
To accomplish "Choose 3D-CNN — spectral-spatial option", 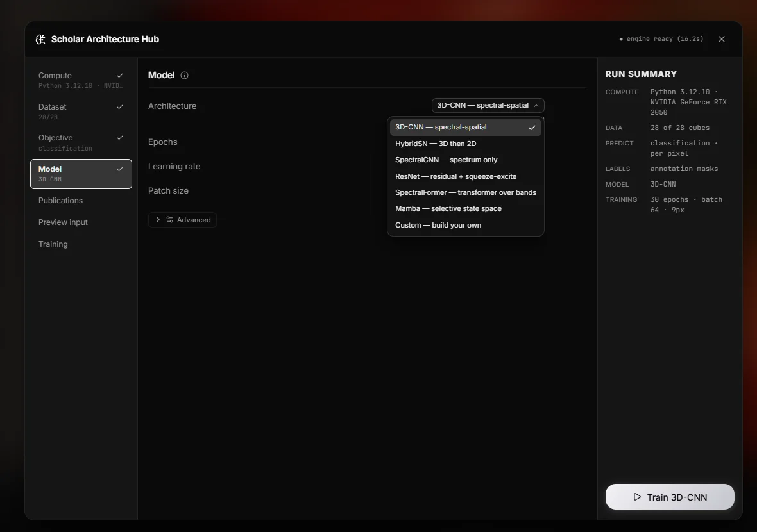I will (465, 128).
